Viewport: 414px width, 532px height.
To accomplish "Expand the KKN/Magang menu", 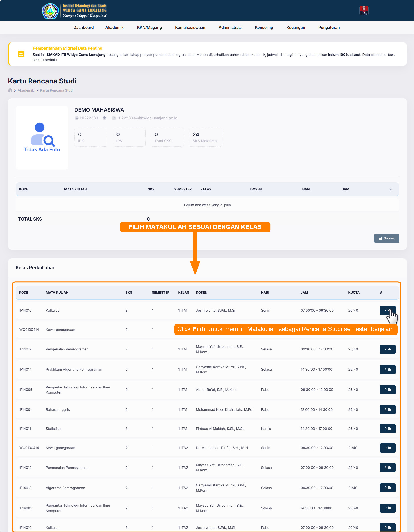I will pyautogui.click(x=149, y=28).
